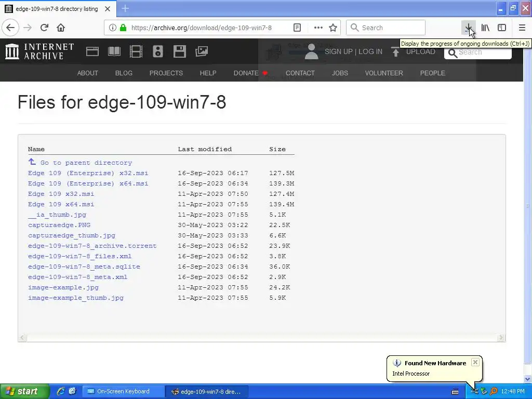Click the upload arrow icon
532x399 pixels.
click(x=395, y=51)
